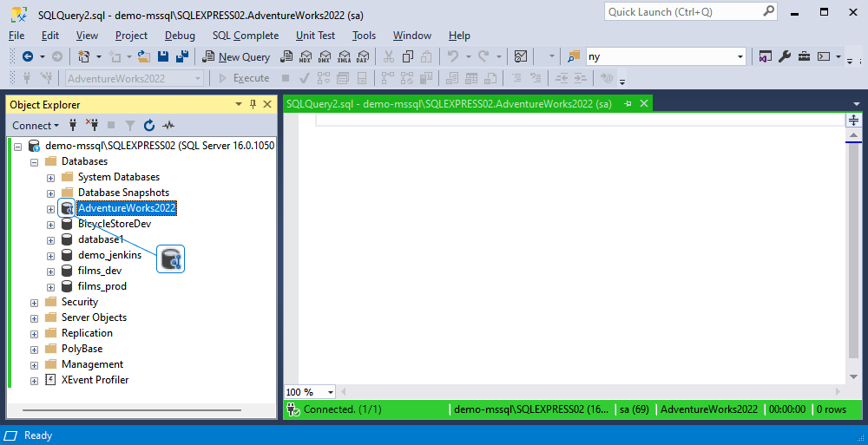Image resolution: width=868 pixels, height=445 pixels.
Task: Click the filter funnel icon in Object Explorer
Action: tap(129, 126)
